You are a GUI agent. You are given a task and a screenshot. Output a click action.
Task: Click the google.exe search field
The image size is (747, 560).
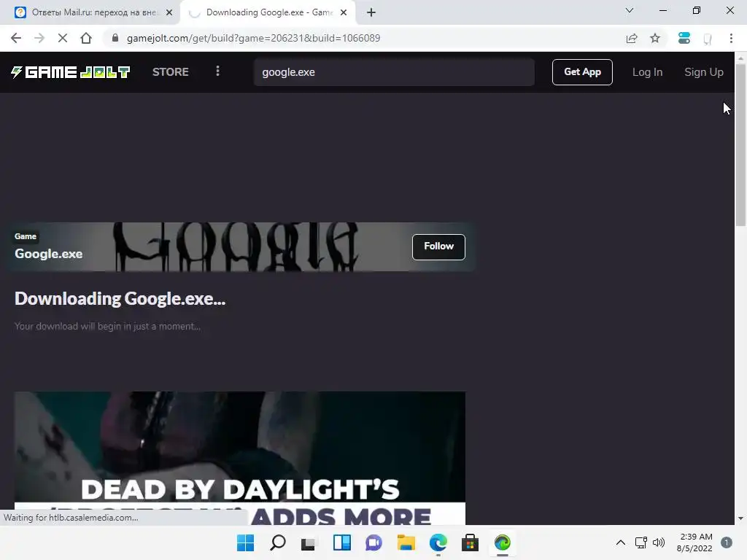point(394,72)
